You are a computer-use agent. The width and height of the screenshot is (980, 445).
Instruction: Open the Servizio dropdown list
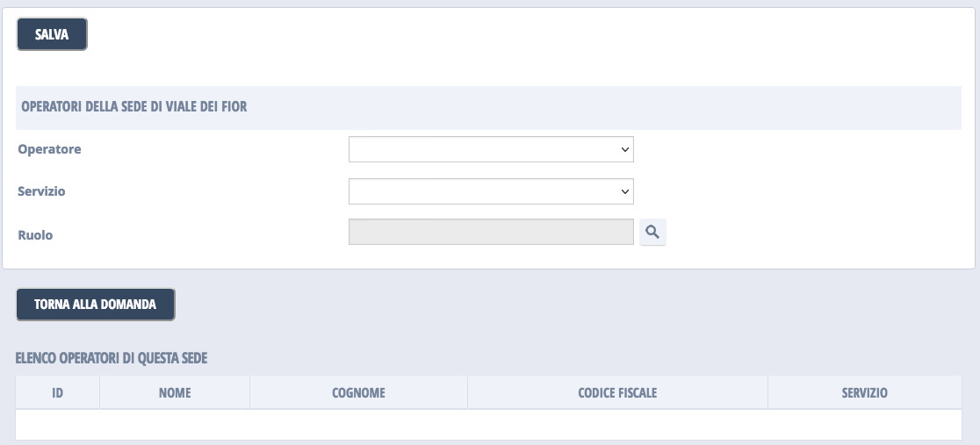pos(490,191)
